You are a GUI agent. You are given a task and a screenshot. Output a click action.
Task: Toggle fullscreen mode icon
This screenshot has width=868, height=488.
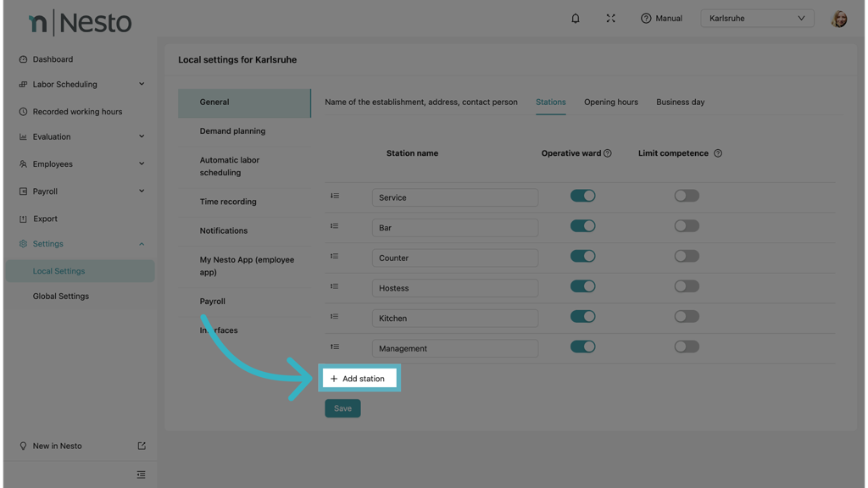[610, 19]
